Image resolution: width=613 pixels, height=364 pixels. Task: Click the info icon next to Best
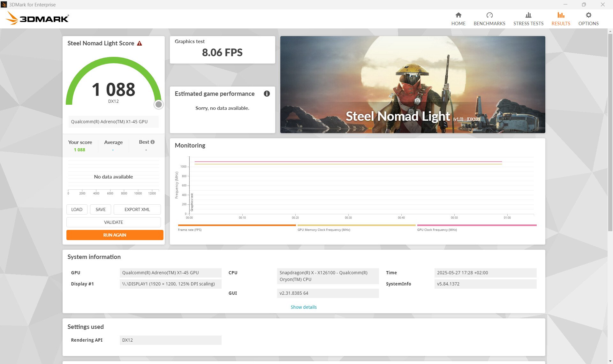(x=152, y=142)
